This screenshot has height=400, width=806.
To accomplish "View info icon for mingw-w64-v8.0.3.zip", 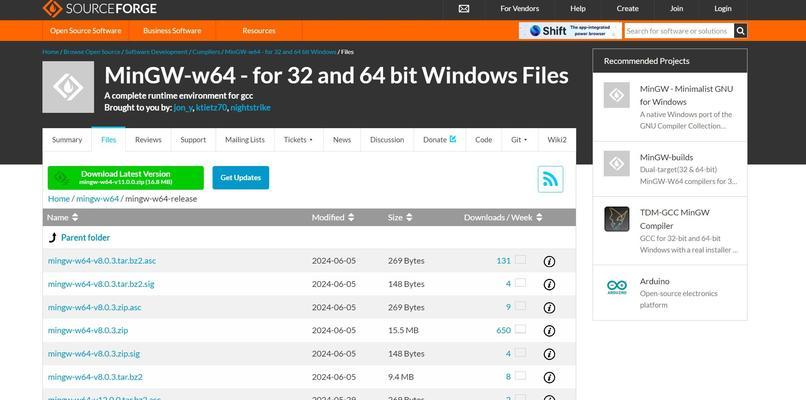I will point(549,331).
